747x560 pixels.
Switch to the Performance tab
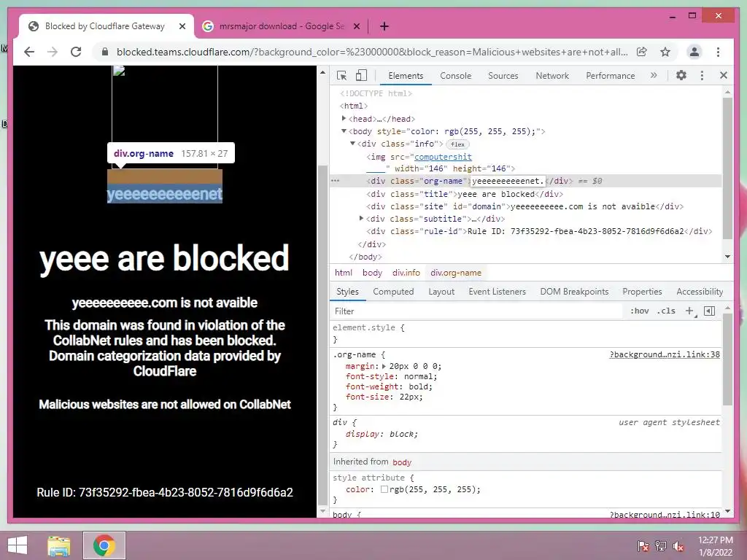pos(611,76)
